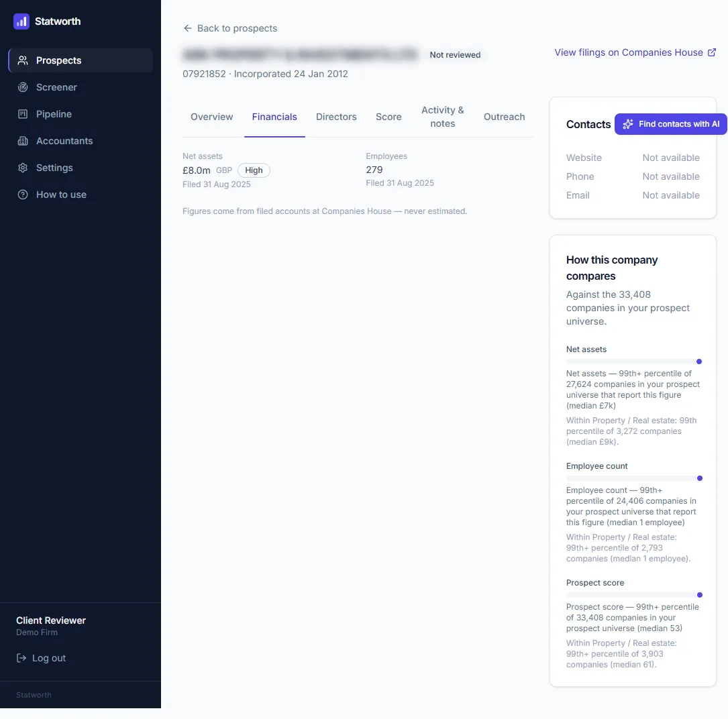
Task: Open the Prospects menu item
Action: tap(81, 60)
